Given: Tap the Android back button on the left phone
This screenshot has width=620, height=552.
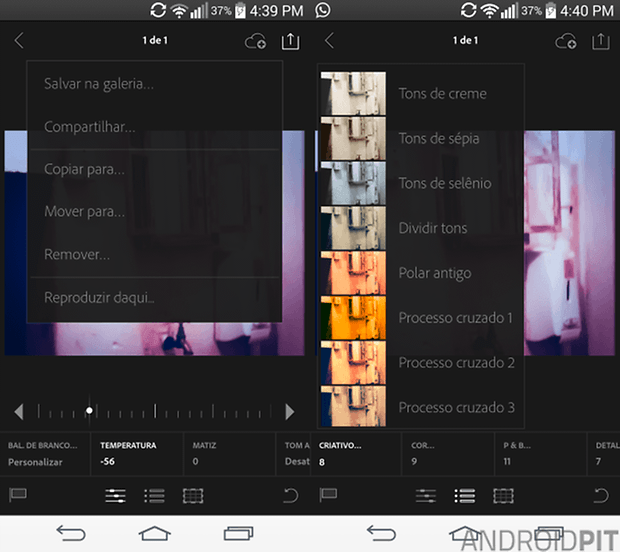Looking at the screenshot, I should (71, 533).
